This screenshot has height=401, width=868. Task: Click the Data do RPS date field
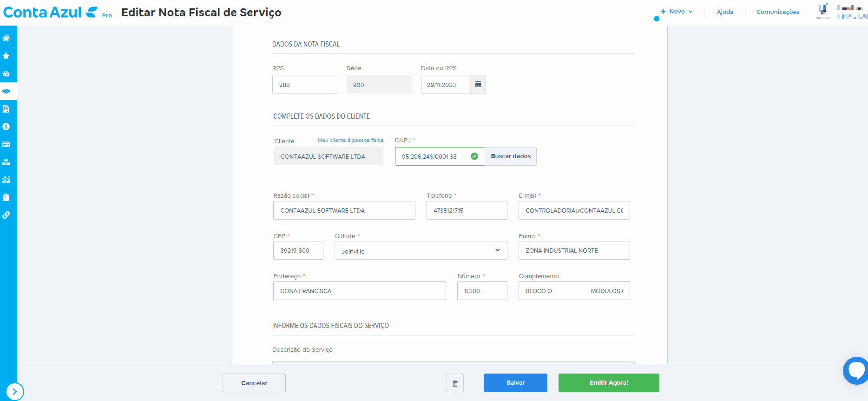point(445,84)
